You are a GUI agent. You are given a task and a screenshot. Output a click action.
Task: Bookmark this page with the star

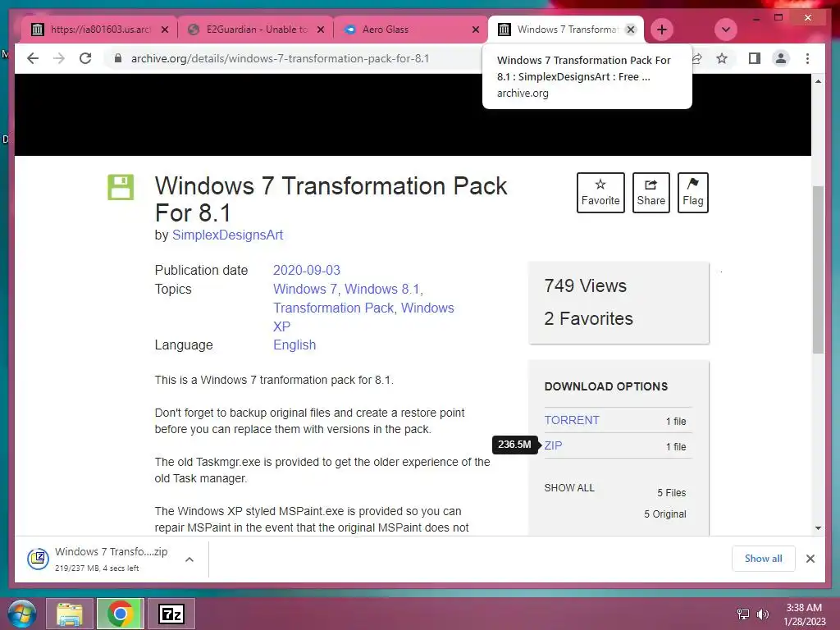[722, 58]
